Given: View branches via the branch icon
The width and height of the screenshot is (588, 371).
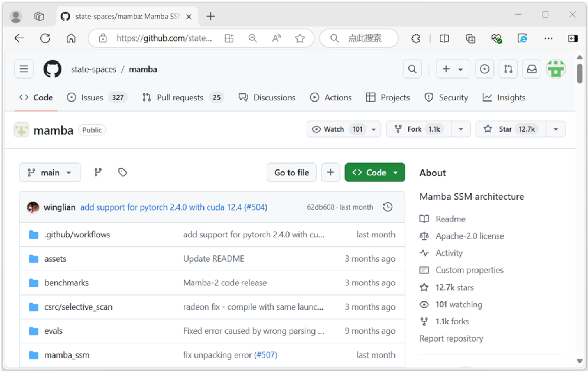Looking at the screenshot, I should [x=98, y=172].
